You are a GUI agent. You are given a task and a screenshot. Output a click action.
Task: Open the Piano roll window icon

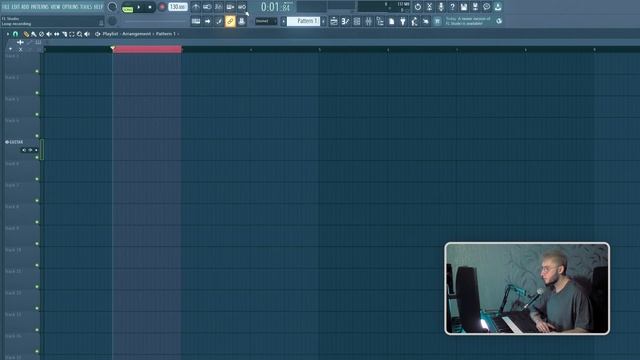coord(345,21)
